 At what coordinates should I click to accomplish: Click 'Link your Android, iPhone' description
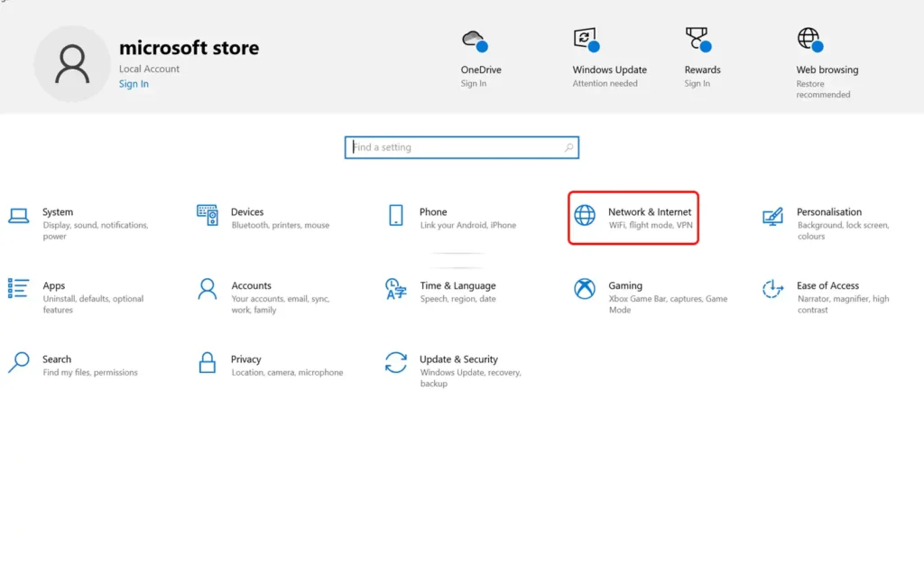point(468,225)
